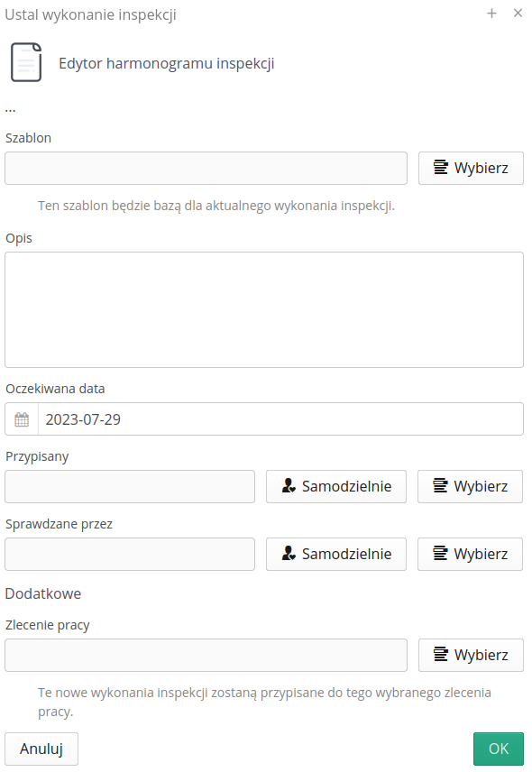Choose Przypisany user via Wybierz

click(x=470, y=486)
